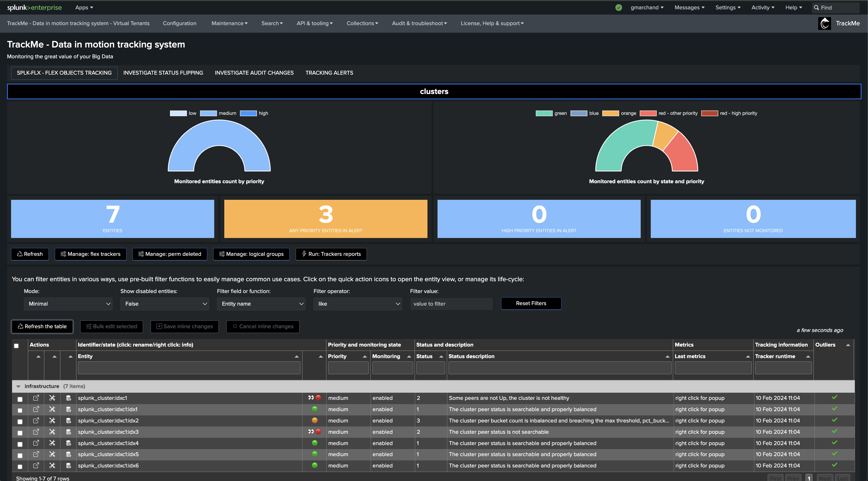
Task: Click the database icon for splunk_cluster:idxc1:idx5
Action: coord(68,454)
